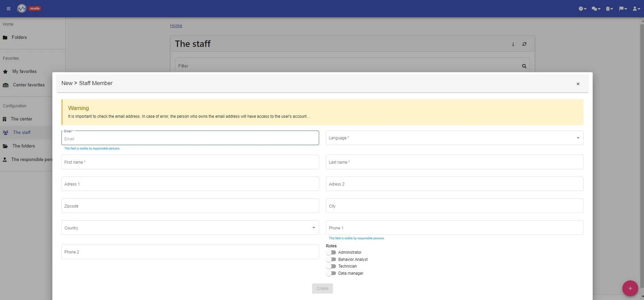Turn on the Data manager role

331,273
